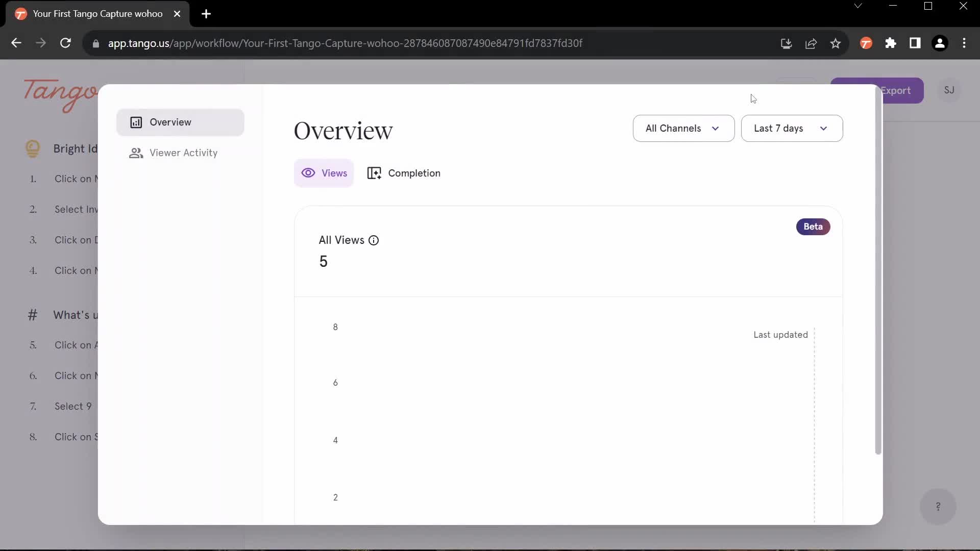Switch to the Views tab
Screen dimensions: 980x551
click(x=324, y=173)
